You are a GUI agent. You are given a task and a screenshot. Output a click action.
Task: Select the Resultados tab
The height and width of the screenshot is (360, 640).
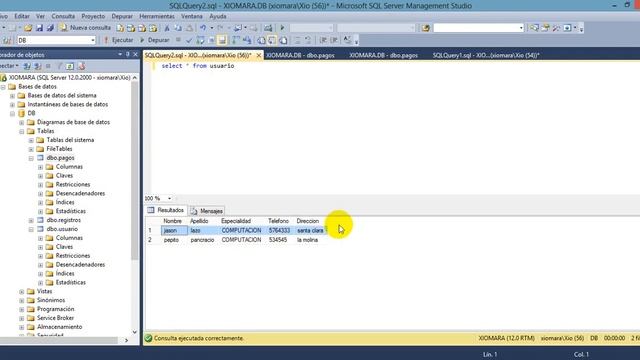[x=166, y=210]
